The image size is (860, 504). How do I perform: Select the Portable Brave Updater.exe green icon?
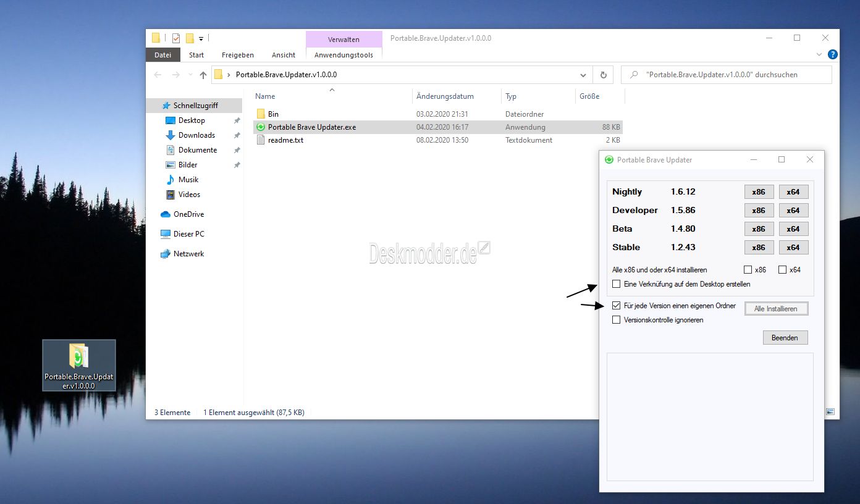tap(261, 127)
